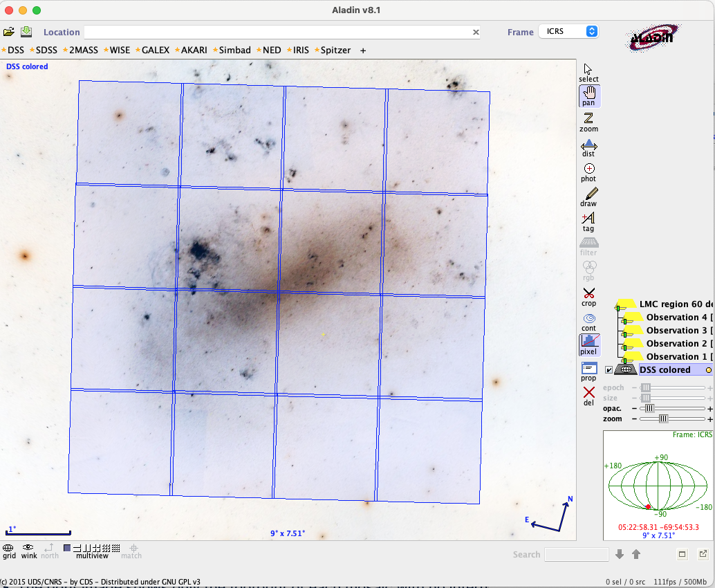
Task: Select the dist measurement tool
Action: coord(588,147)
